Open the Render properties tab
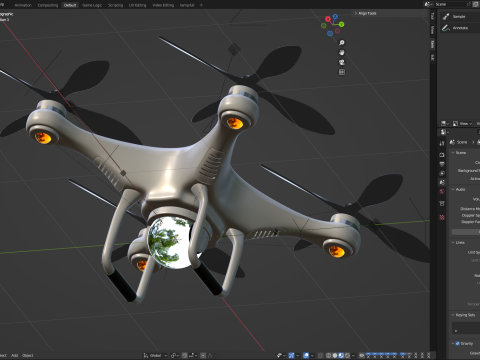 (442, 155)
